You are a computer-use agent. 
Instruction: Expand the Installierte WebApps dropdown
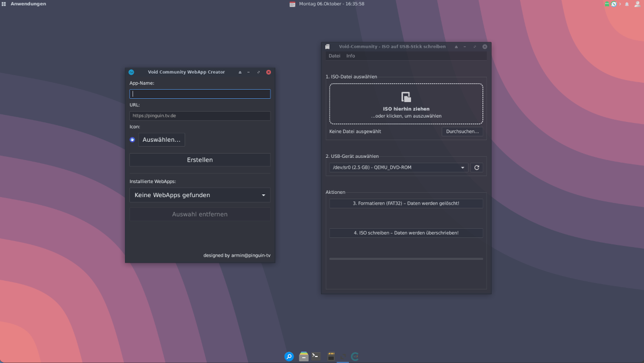(200, 195)
